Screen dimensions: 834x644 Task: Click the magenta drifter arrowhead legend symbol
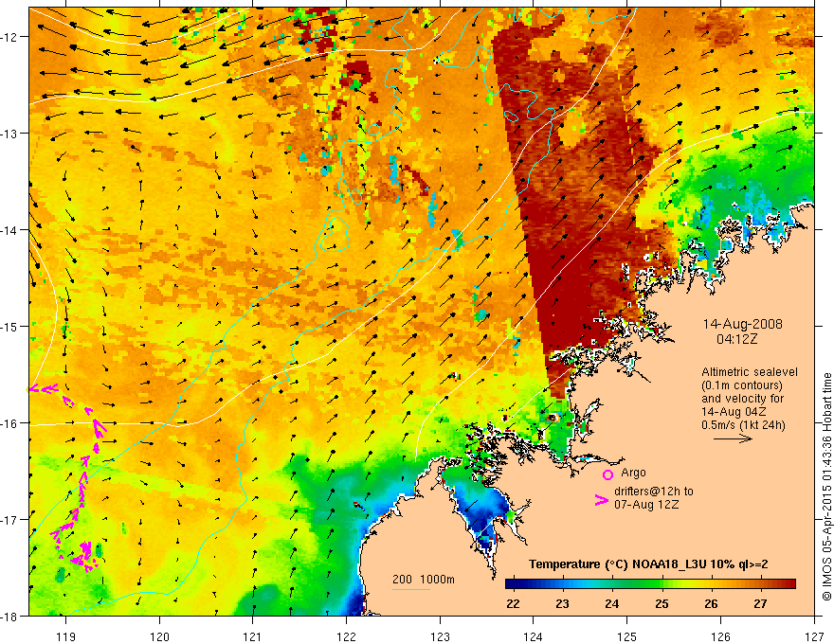click(601, 500)
